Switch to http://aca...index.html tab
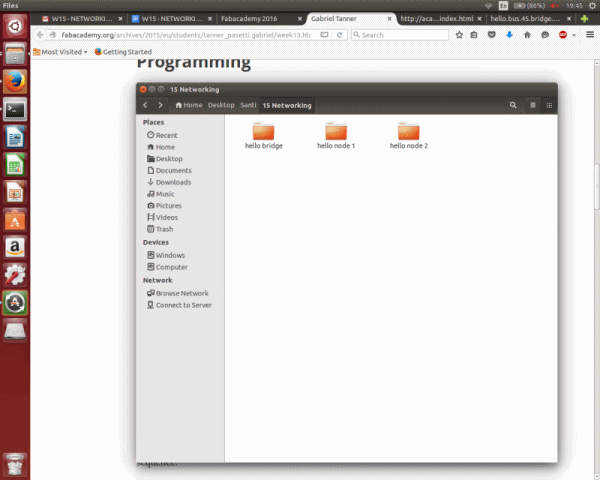The width and height of the screenshot is (600, 480). pos(437,19)
